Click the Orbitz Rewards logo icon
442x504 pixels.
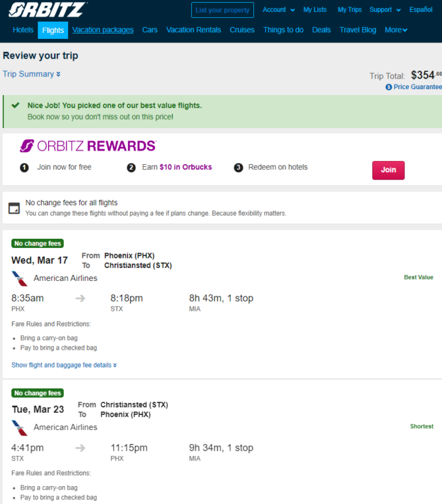pos(27,146)
